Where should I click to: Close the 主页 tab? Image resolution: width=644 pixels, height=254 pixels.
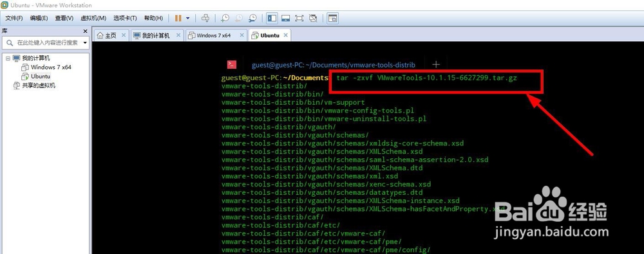pyautogui.click(x=123, y=35)
